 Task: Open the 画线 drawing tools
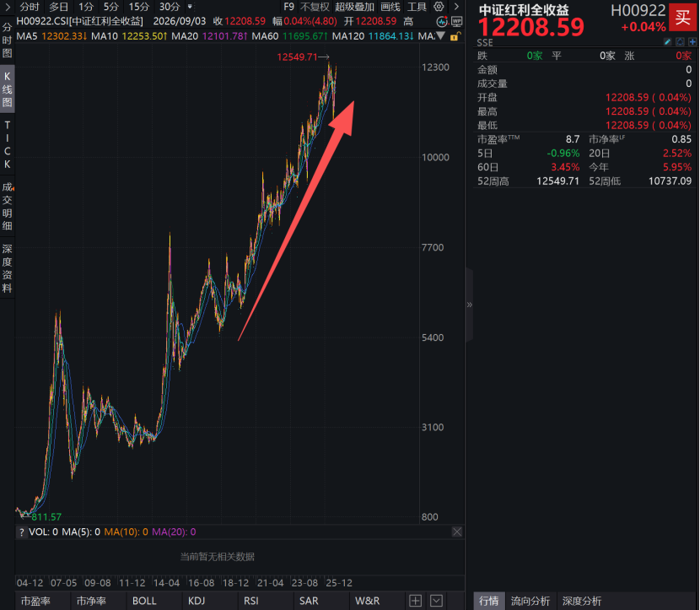(x=390, y=7)
